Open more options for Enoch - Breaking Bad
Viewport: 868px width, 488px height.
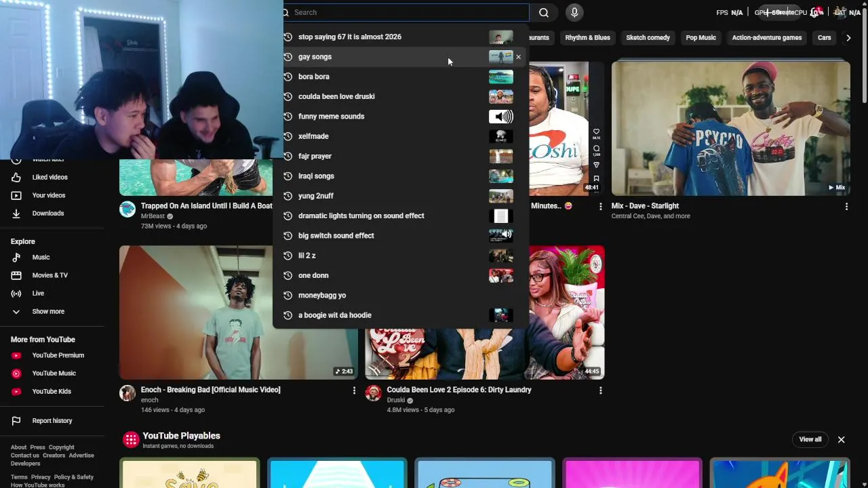pyautogui.click(x=354, y=390)
